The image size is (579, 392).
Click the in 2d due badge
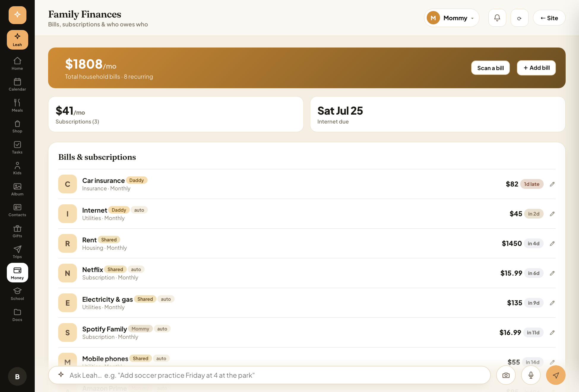(534, 214)
